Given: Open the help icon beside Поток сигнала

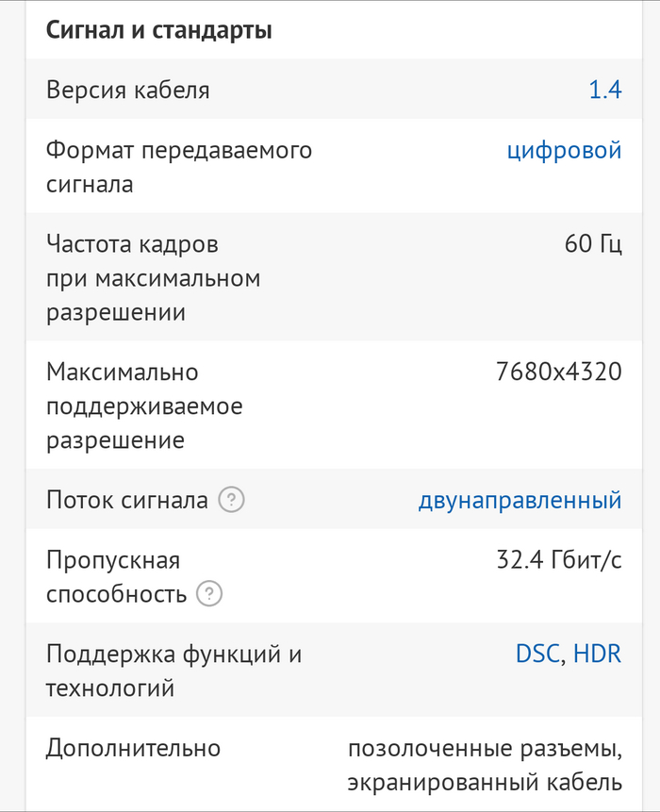Looking at the screenshot, I should [x=231, y=500].
